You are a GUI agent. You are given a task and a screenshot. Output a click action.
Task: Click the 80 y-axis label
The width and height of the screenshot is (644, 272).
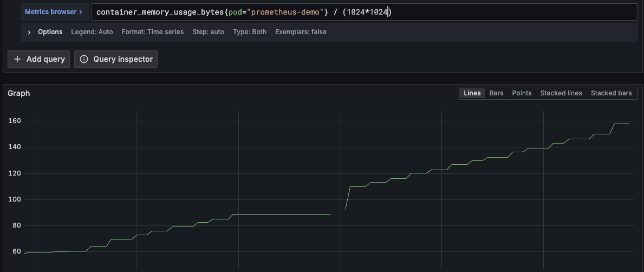(x=16, y=225)
